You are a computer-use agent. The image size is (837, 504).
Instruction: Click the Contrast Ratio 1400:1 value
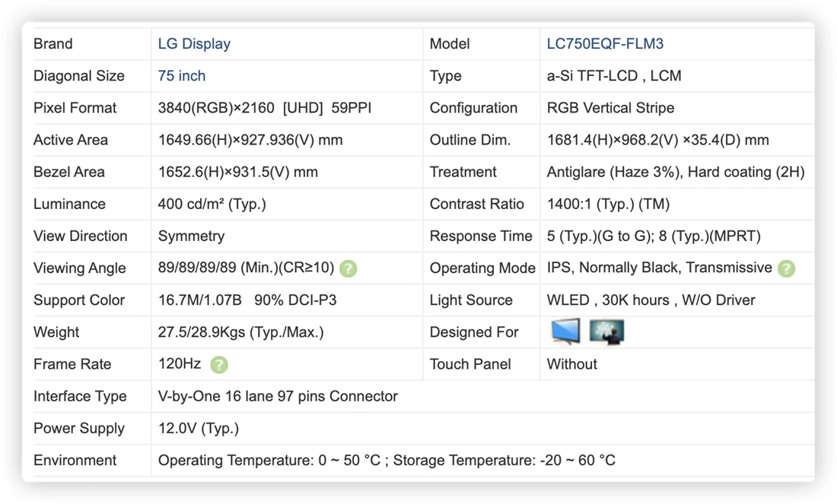click(608, 204)
